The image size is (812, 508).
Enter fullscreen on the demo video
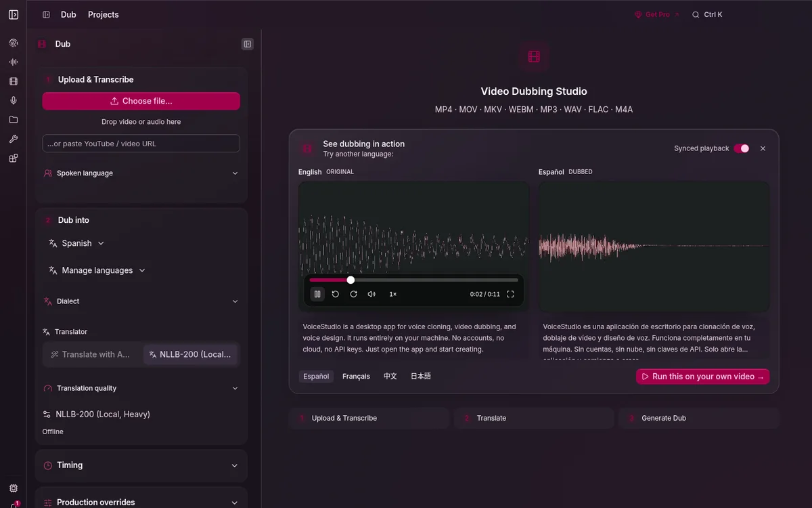(510, 294)
